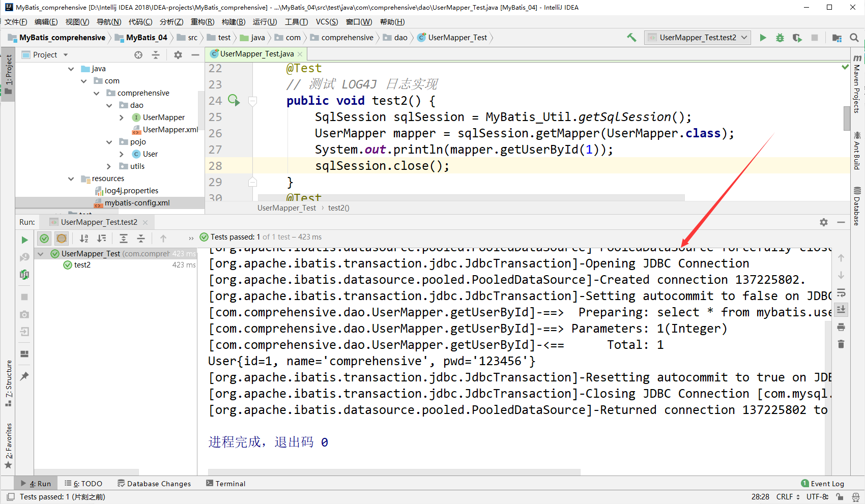This screenshot has height=504, width=865.
Task: Toggle soft-wrap in the console
Action: click(841, 292)
